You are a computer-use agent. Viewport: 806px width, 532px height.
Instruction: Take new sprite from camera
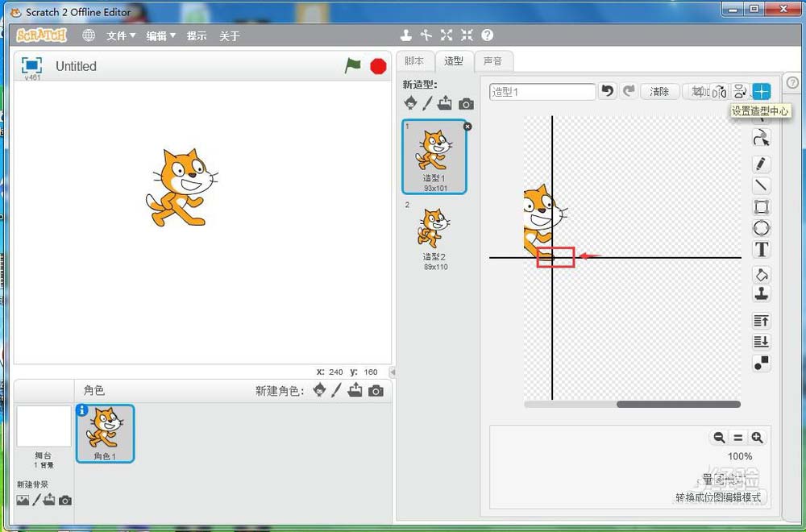point(376,391)
